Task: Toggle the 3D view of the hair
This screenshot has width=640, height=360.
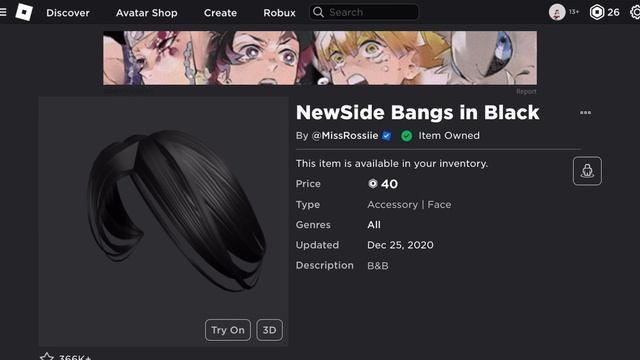Action: pos(269,330)
